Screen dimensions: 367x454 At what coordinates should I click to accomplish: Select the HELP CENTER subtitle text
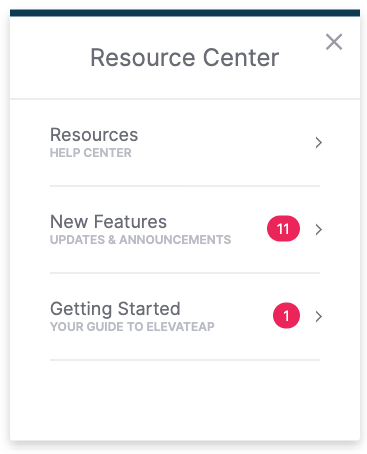click(91, 153)
